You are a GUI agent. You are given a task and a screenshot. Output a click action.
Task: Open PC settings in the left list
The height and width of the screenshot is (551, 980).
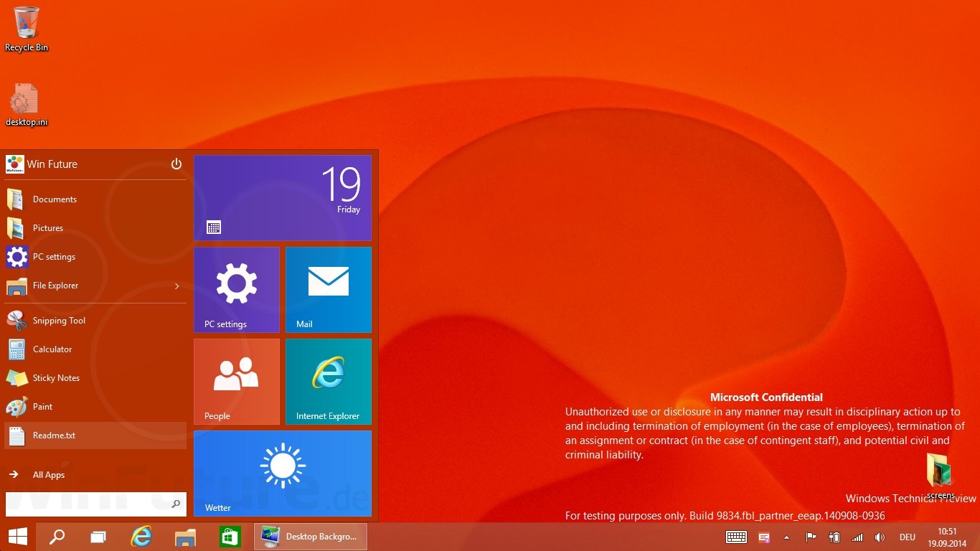pyautogui.click(x=95, y=257)
